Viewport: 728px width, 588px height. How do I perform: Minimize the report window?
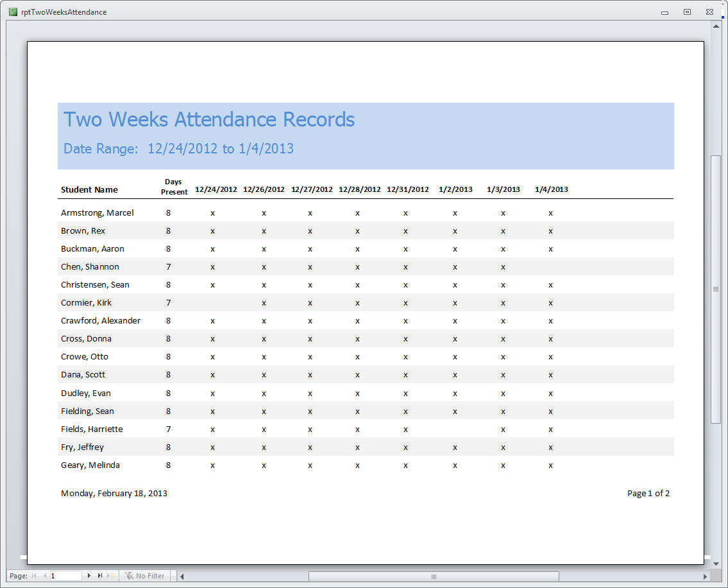click(665, 12)
